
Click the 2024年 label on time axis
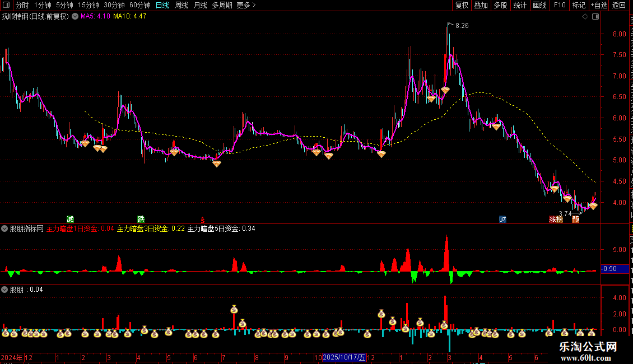(12, 357)
